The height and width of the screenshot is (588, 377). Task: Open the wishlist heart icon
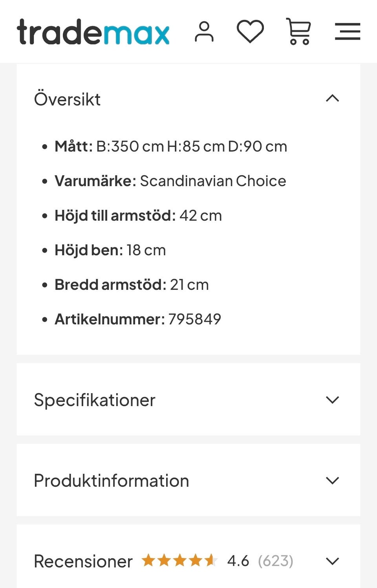(250, 31)
